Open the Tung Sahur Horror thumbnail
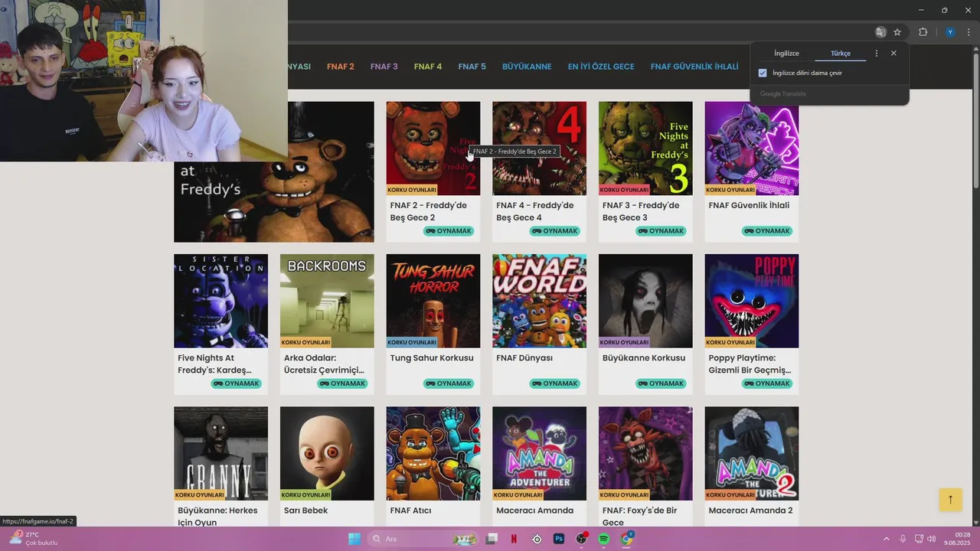 coord(433,301)
